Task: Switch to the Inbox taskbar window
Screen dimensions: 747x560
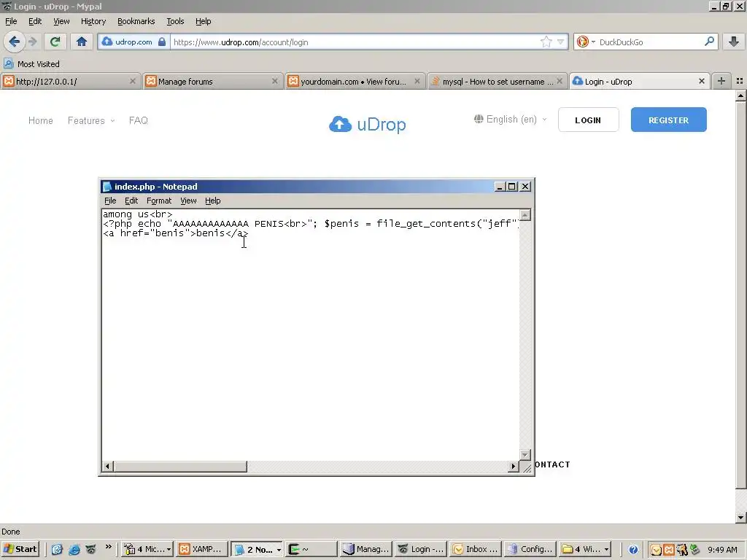Action: [x=474, y=549]
